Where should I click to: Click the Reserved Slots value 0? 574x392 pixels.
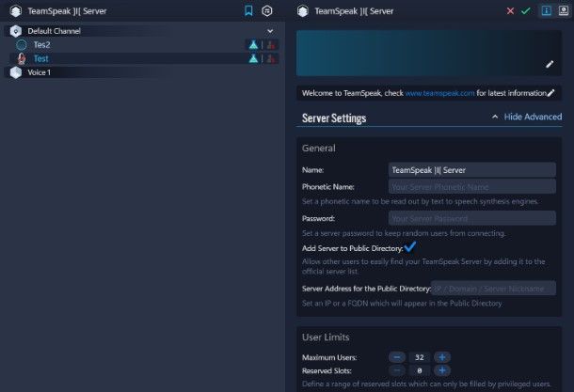tap(420, 370)
